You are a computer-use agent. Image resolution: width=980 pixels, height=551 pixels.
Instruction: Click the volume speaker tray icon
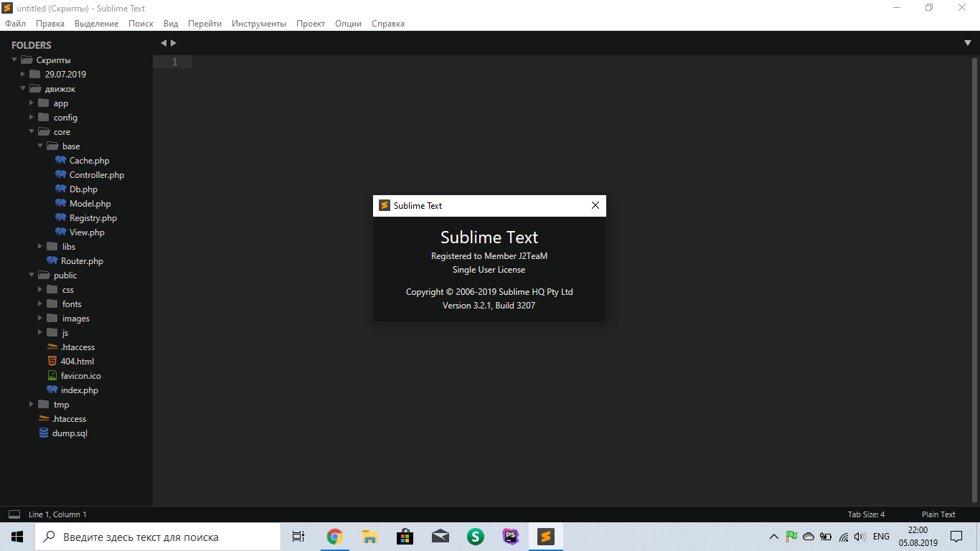pyautogui.click(x=859, y=537)
